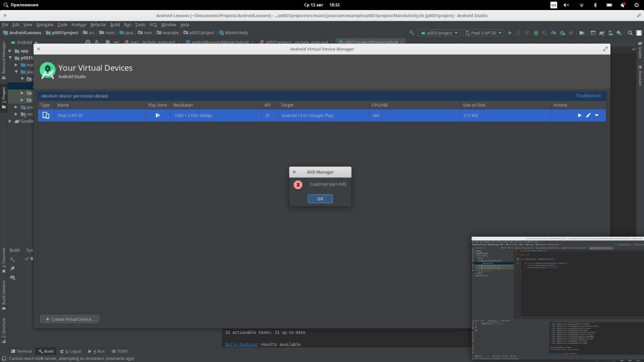Open the Help menu
Viewport: 644px width, 362px height.
(185, 25)
